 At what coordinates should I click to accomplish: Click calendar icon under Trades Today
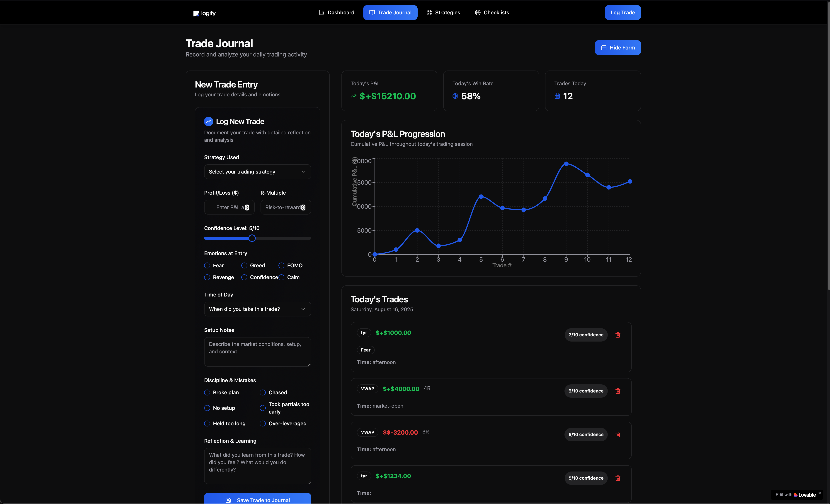click(x=557, y=96)
